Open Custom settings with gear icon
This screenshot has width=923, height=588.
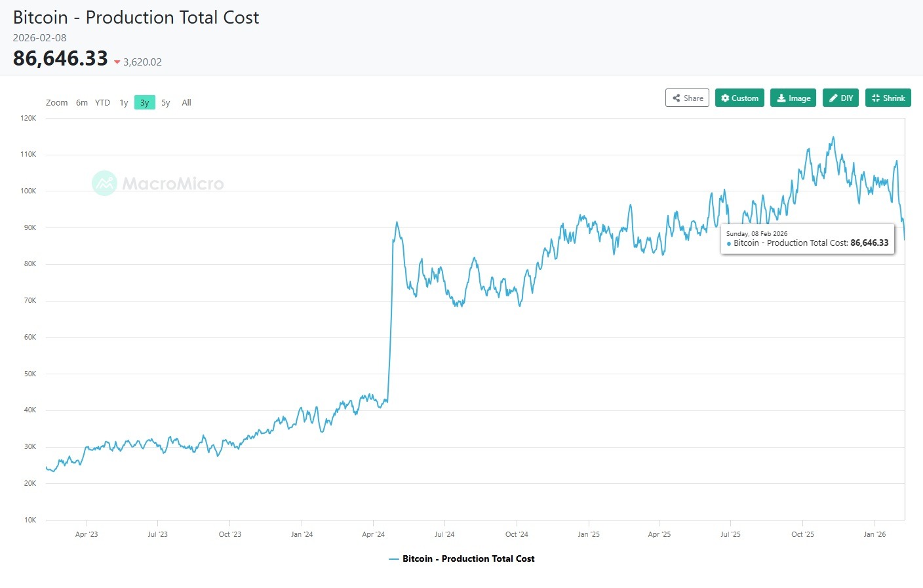[x=725, y=98]
